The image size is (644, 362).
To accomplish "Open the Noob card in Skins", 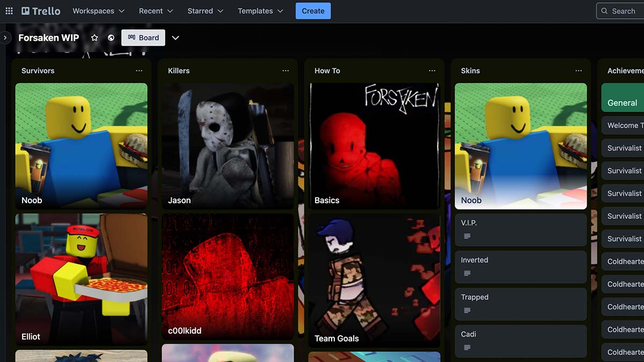I will click(521, 146).
